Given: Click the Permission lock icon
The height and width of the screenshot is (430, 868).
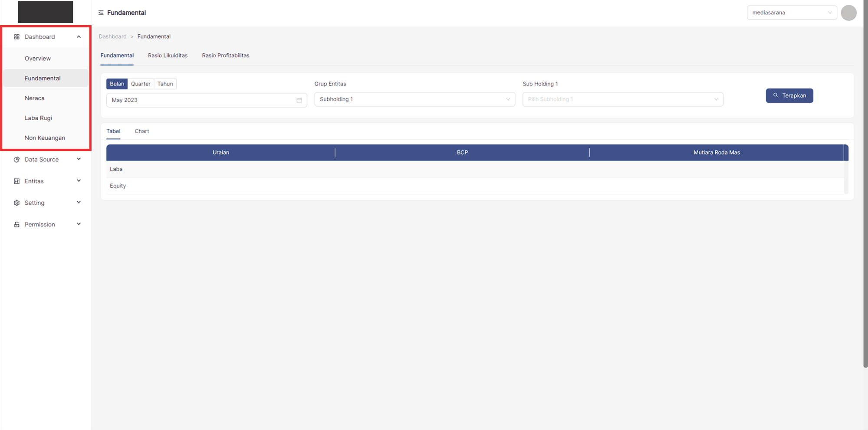Looking at the screenshot, I should [x=16, y=224].
